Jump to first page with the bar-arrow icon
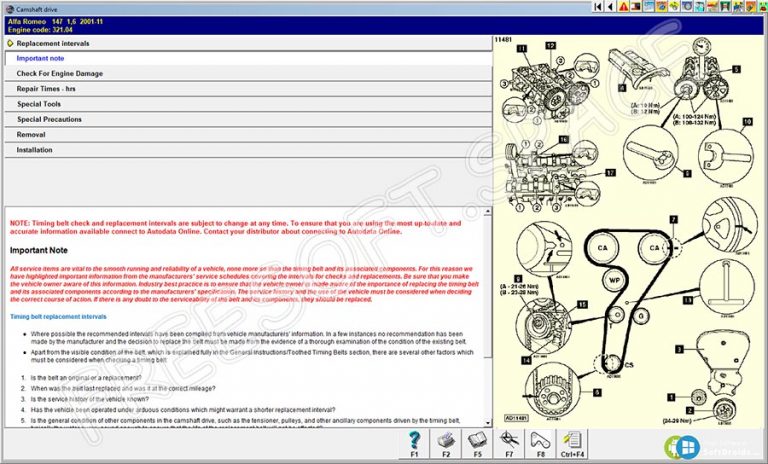The width and height of the screenshot is (768, 464). 598,6
